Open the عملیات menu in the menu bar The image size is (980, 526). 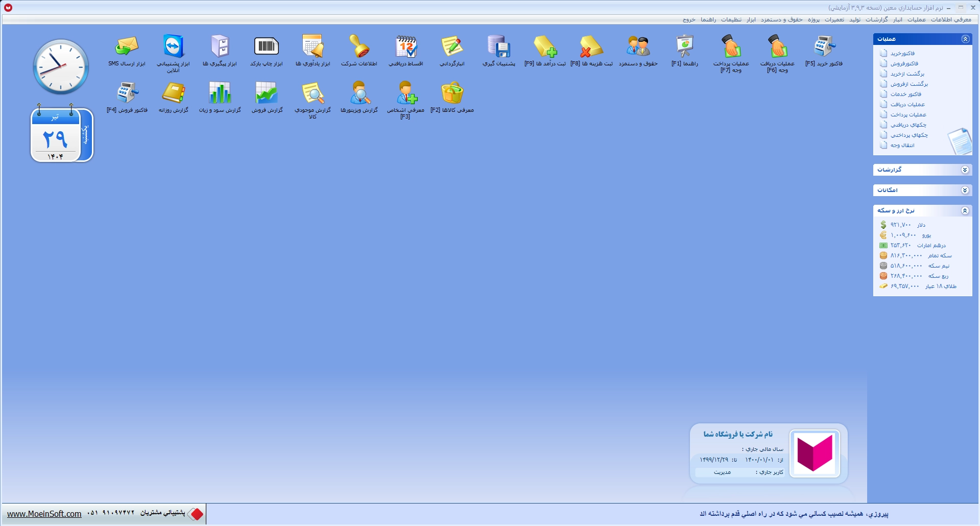point(917,19)
